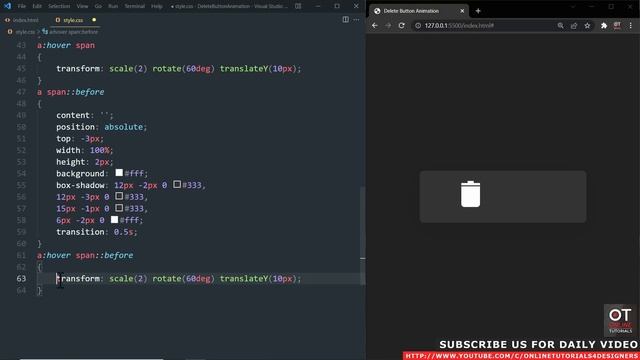The image size is (640, 360).
Task: Open the browser three-dot menu
Action: 631,25
